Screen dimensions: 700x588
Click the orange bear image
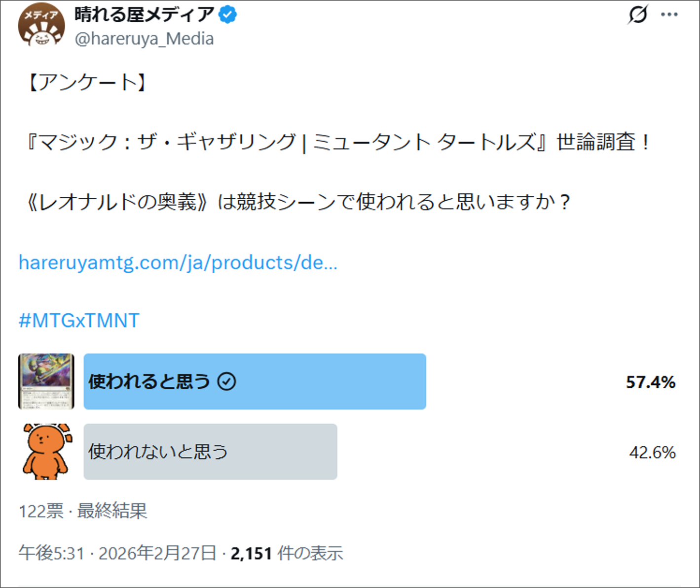tap(46, 451)
